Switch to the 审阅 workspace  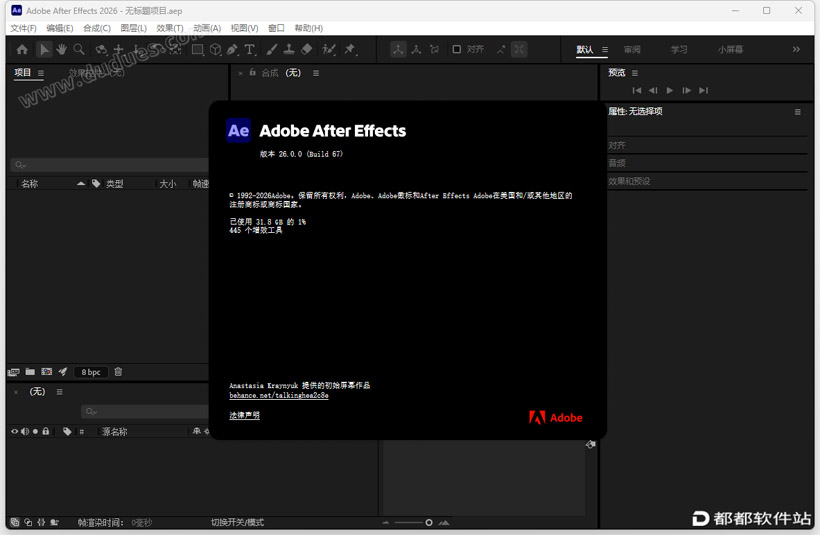(632, 50)
